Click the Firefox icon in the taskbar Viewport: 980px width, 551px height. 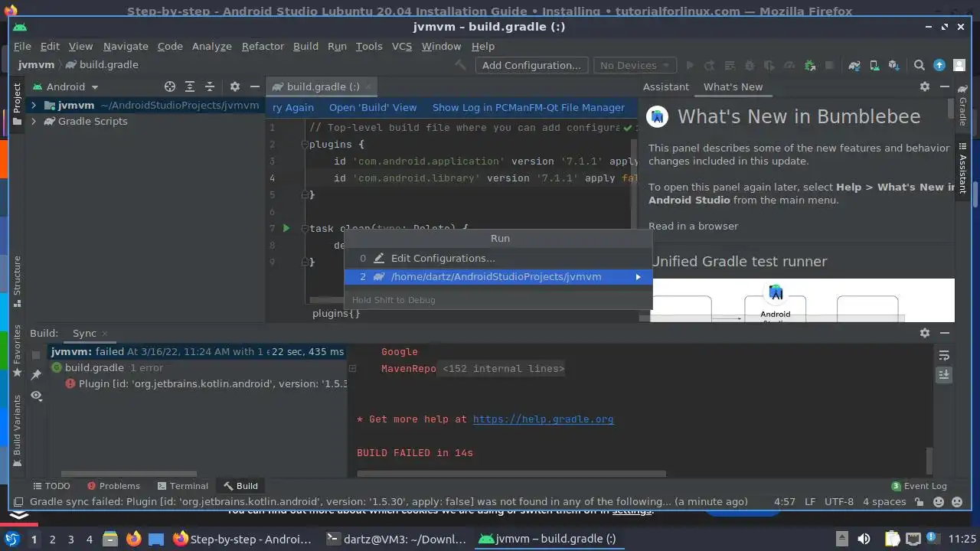tap(134, 539)
